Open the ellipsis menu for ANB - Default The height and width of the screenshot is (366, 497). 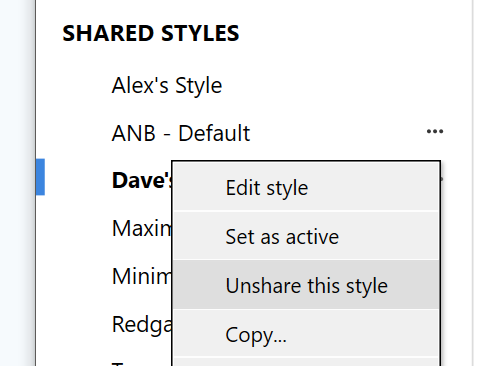(x=435, y=132)
